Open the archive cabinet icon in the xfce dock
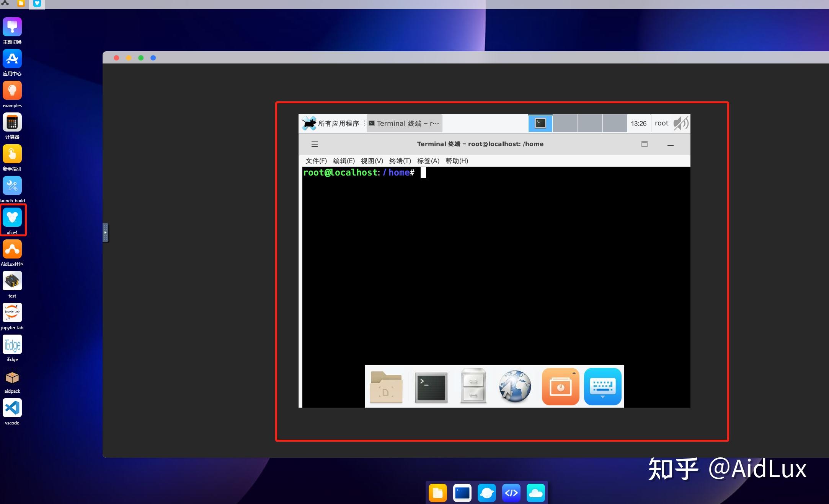 pos(473,387)
